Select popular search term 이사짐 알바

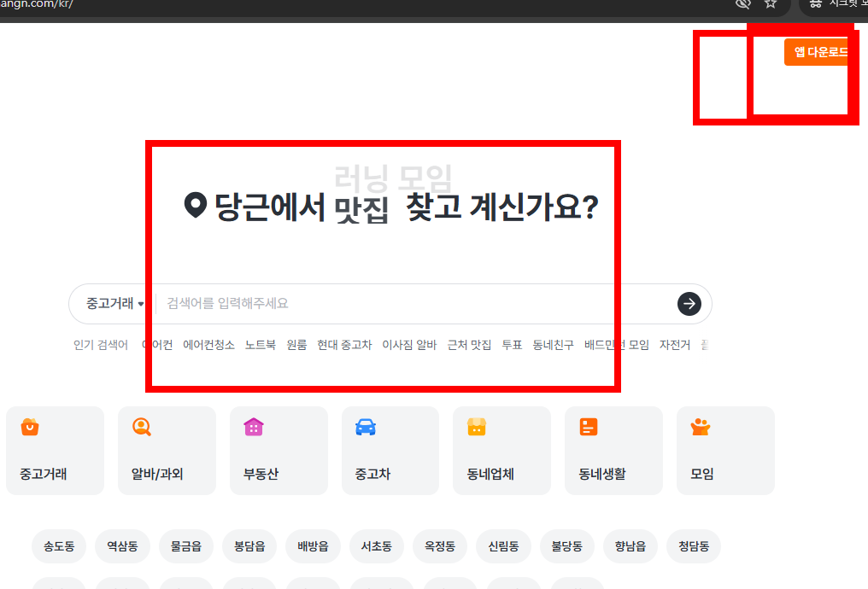pos(409,345)
